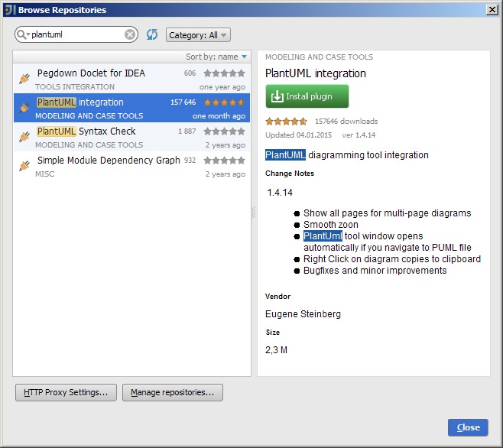Click 'Updated 04.01.2015' text
Image resolution: width=503 pixels, height=448 pixels.
(299, 135)
